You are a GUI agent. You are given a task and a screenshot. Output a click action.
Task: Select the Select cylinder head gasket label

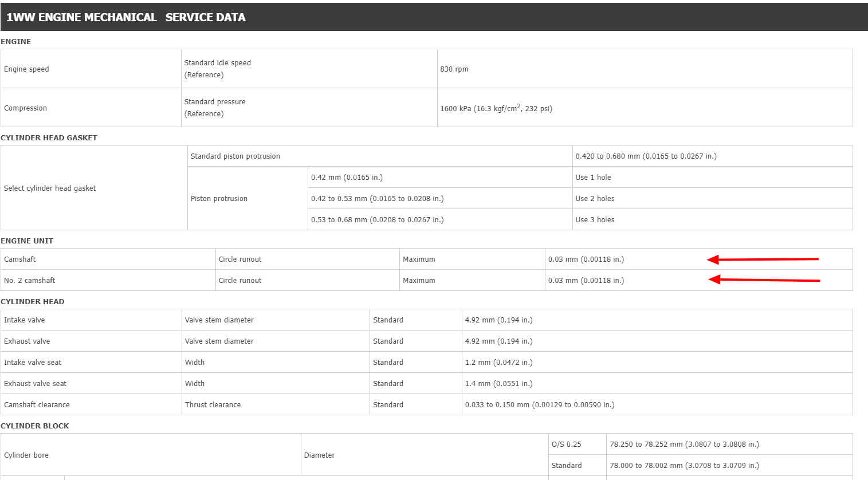[50, 188]
